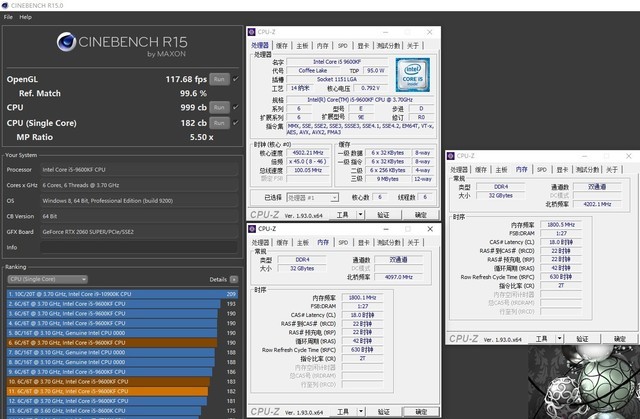Click the Cinebench icon in the title bar
Screen dimensions: 640x419
pos(5,5)
